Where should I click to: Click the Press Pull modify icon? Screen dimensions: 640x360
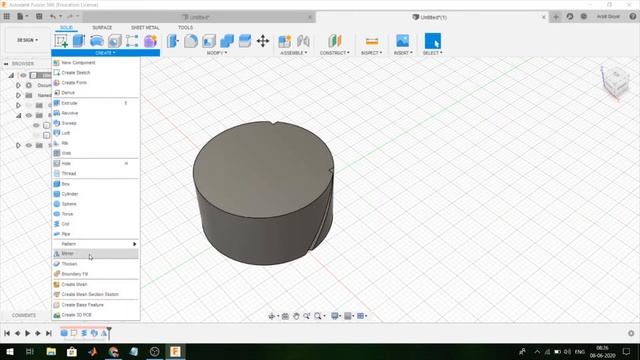tap(173, 41)
